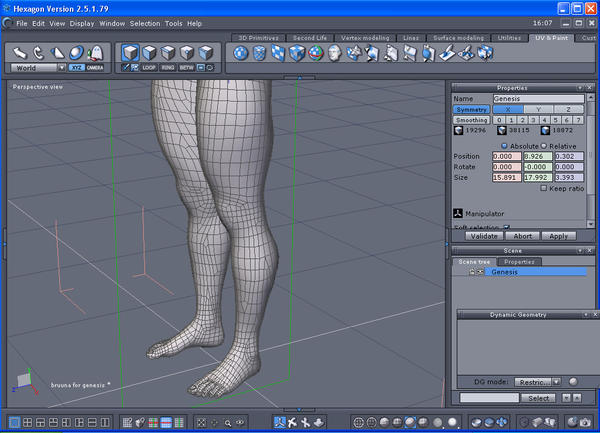Toggle the XYZ axis button
600x433 pixels.
point(76,68)
